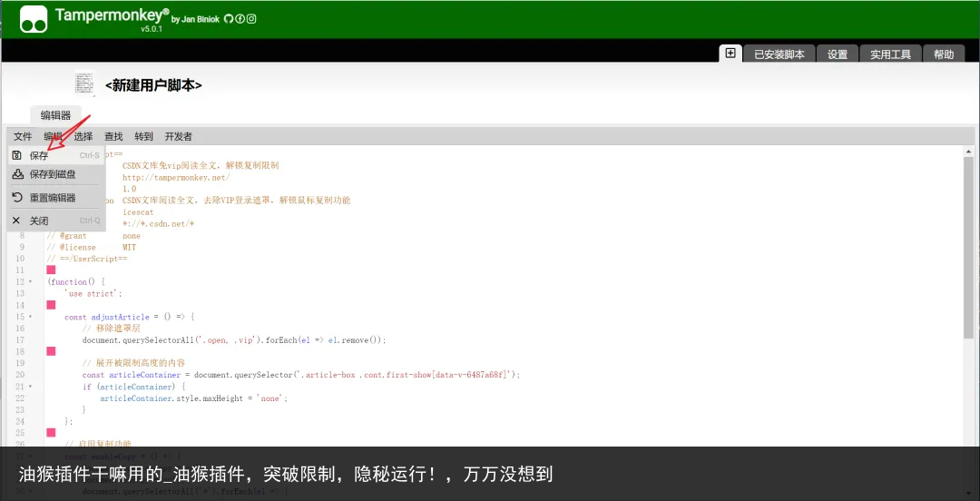Open the 设置 tab
This screenshot has height=501, width=980.
(x=838, y=54)
